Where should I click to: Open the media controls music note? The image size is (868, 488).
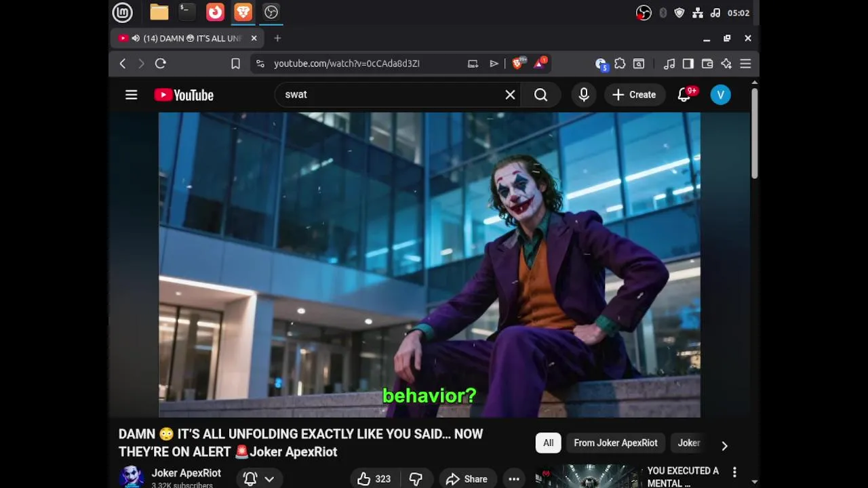click(669, 64)
